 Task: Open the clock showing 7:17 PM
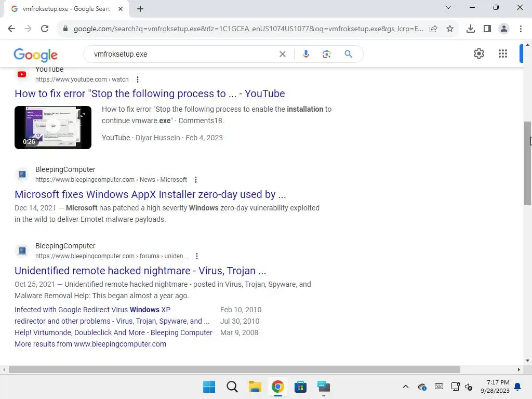click(x=495, y=387)
